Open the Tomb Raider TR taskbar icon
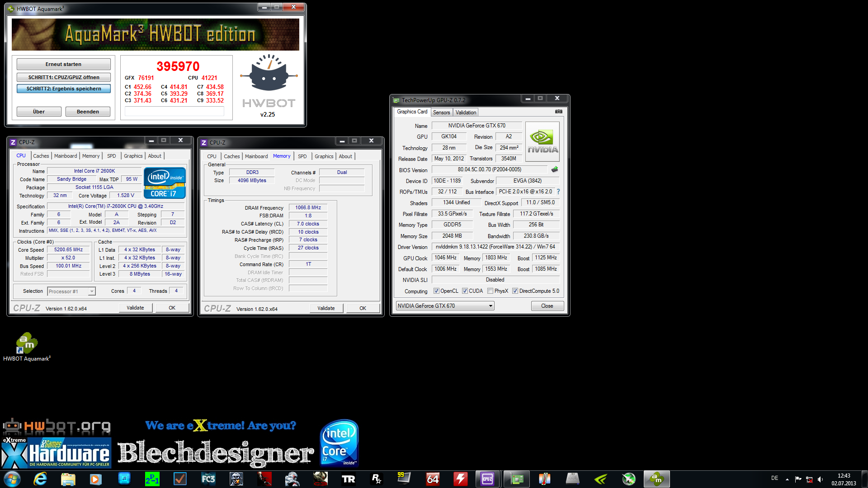Image resolution: width=868 pixels, height=488 pixels. point(348,479)
